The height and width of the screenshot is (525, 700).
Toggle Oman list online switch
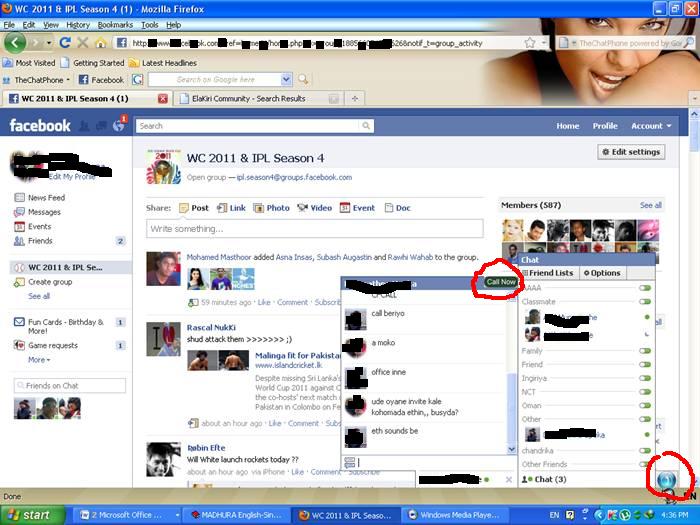pyautogui.click(x=645, y=406)
